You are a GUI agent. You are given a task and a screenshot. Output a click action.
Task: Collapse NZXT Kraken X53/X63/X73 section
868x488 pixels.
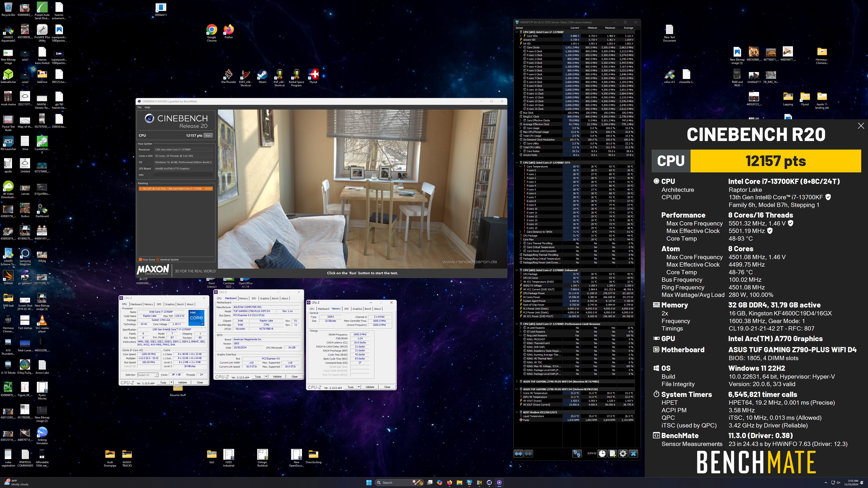pyautogui.click(x=517, y=412)
